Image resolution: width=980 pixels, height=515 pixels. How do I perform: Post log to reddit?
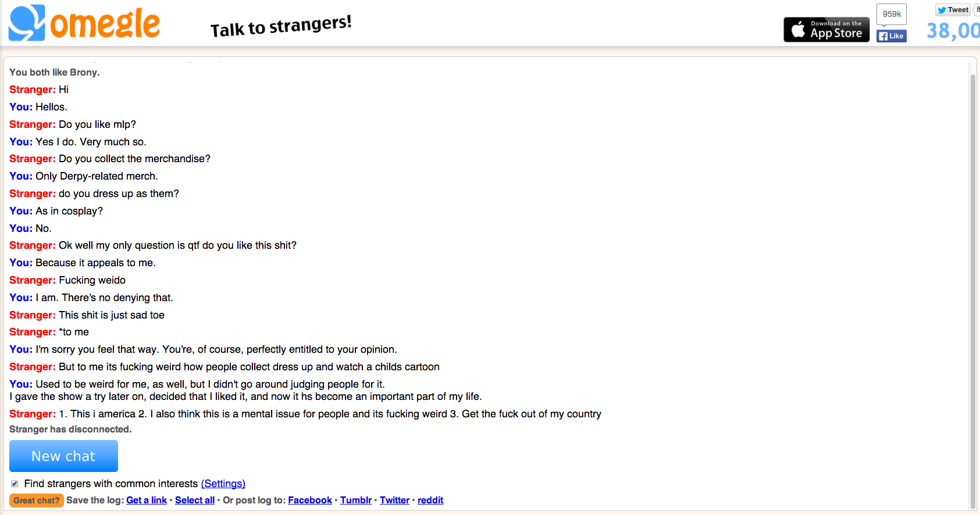(430, 500)
